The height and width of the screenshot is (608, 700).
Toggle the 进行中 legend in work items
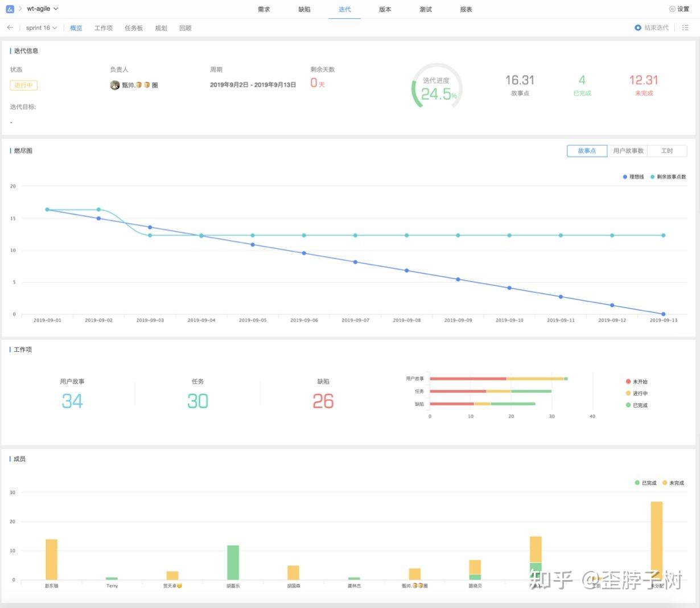tap(637, 393)
